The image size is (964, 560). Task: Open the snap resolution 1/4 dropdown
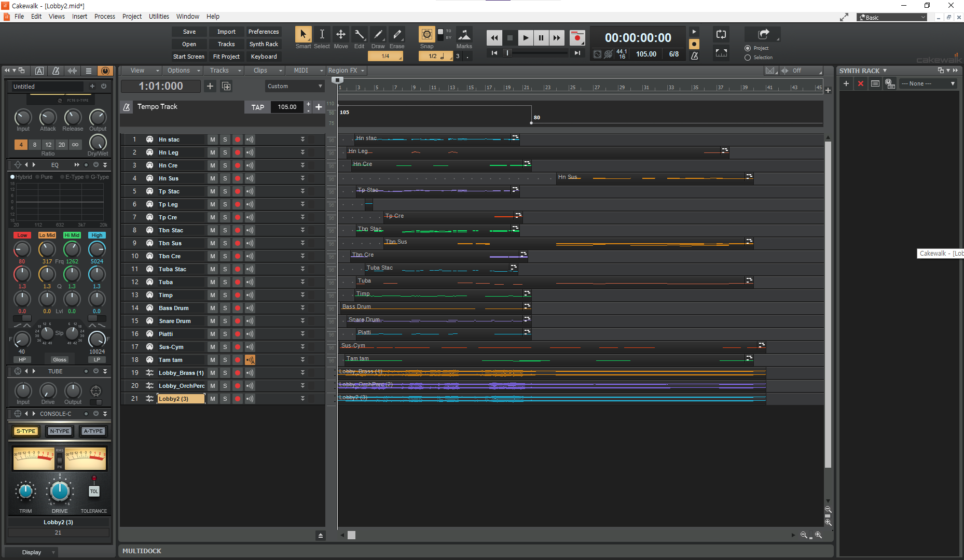385,56
